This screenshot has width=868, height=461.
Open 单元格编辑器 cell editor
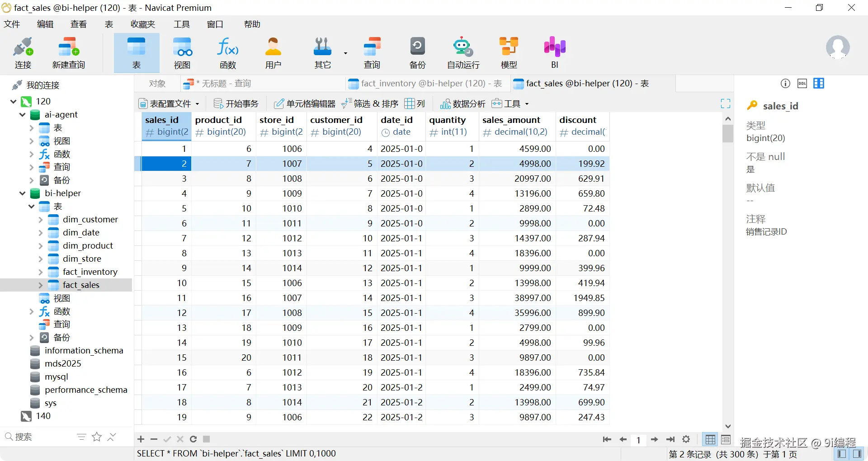(305, 103)
